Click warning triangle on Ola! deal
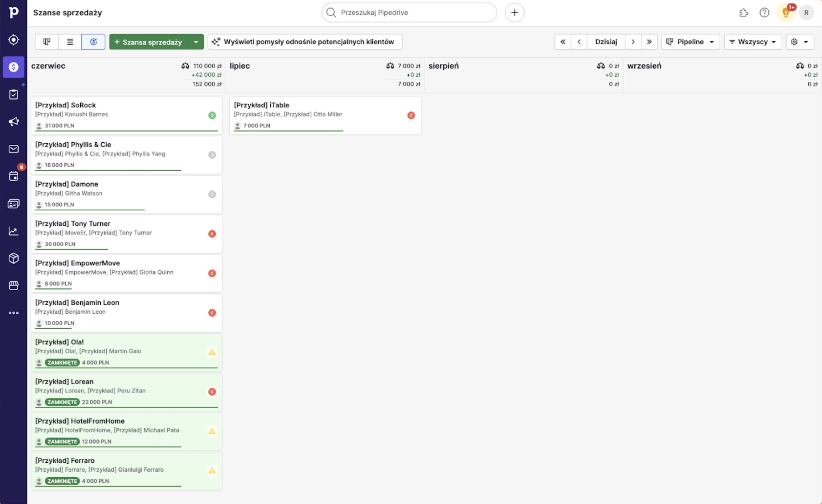Screen dimensions: 822x504 (x=212, y=352)
